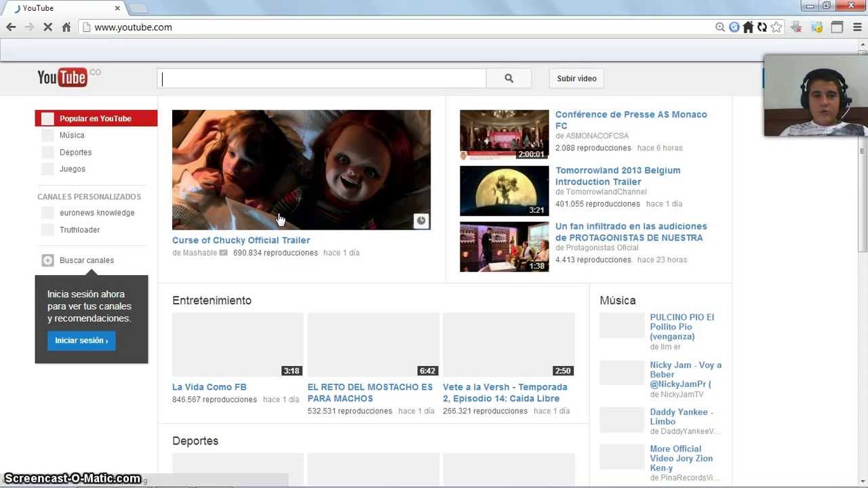Viewport: 868px width, 488px height.
Task: Open Vete a la Versh Temporada 2 video
Action: pos(505,392)
